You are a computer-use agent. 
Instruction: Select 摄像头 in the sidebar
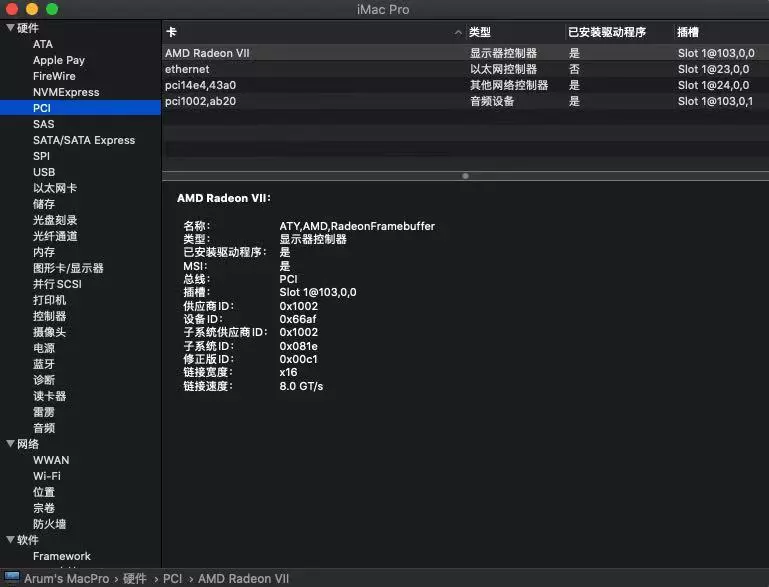click(49, 332)
